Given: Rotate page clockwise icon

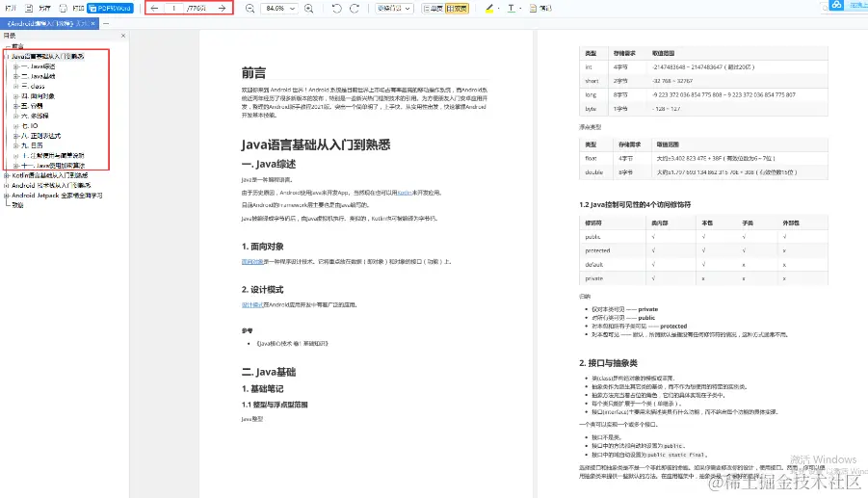Looking at the screenshot, I should [355, 9].
